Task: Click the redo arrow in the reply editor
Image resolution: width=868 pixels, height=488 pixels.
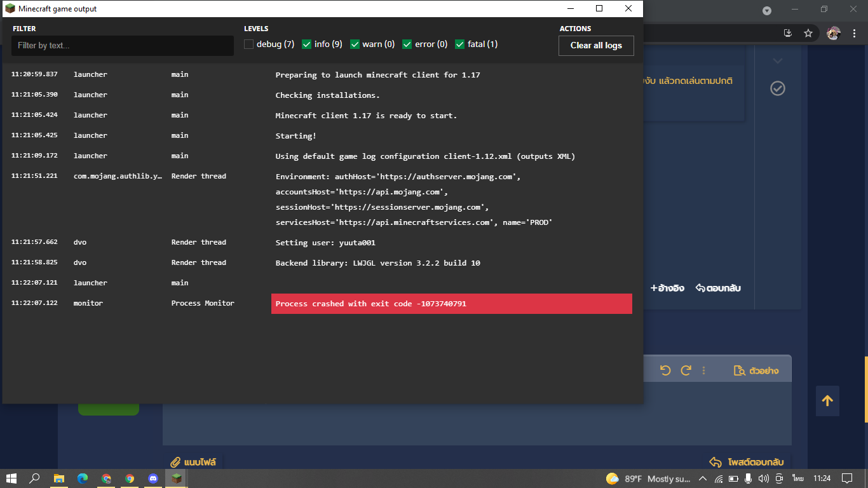Action: pyautogui.click(x=686, y=370)
